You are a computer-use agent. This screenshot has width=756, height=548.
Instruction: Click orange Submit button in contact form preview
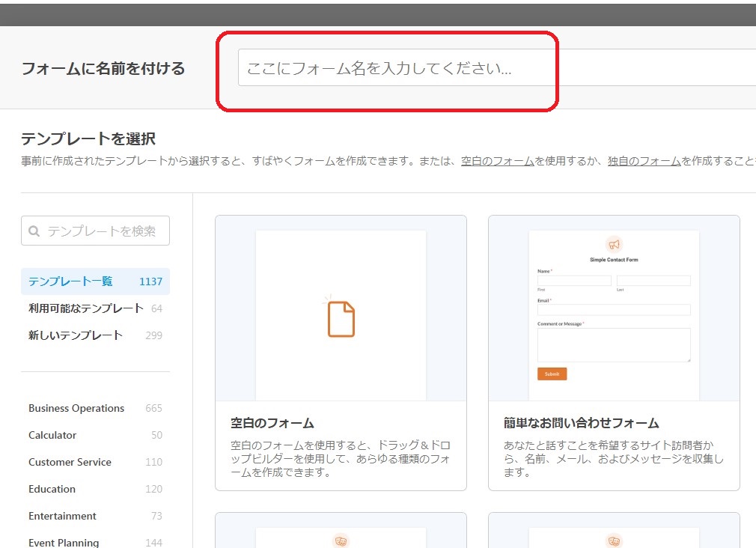point(552,374)
